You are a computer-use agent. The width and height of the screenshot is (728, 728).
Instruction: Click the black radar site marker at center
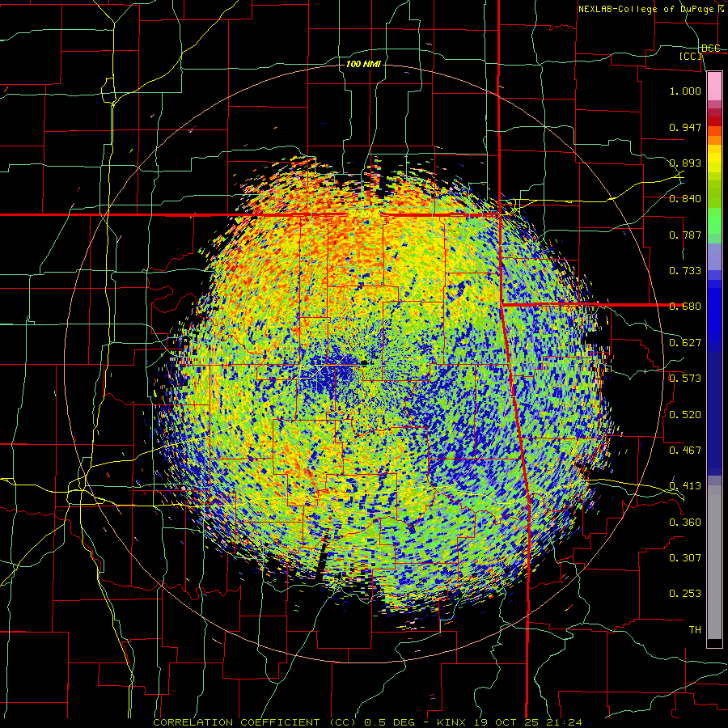(365, 362)
